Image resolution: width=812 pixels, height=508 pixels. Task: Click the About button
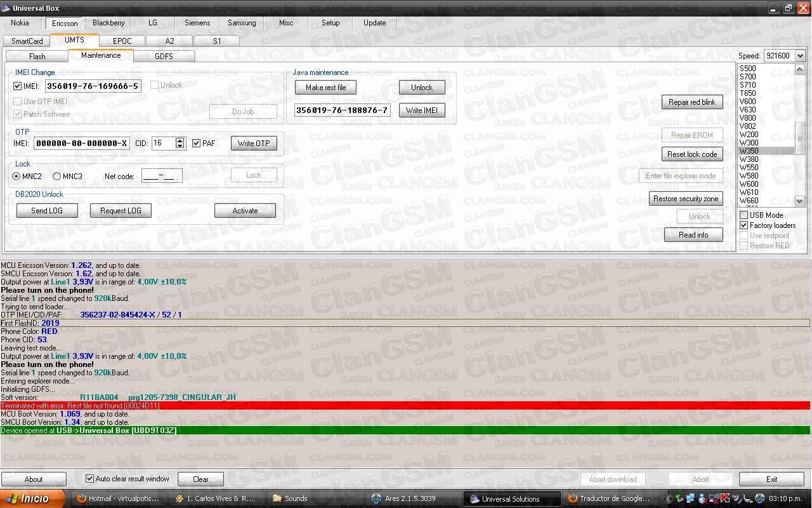coord(34,479)
